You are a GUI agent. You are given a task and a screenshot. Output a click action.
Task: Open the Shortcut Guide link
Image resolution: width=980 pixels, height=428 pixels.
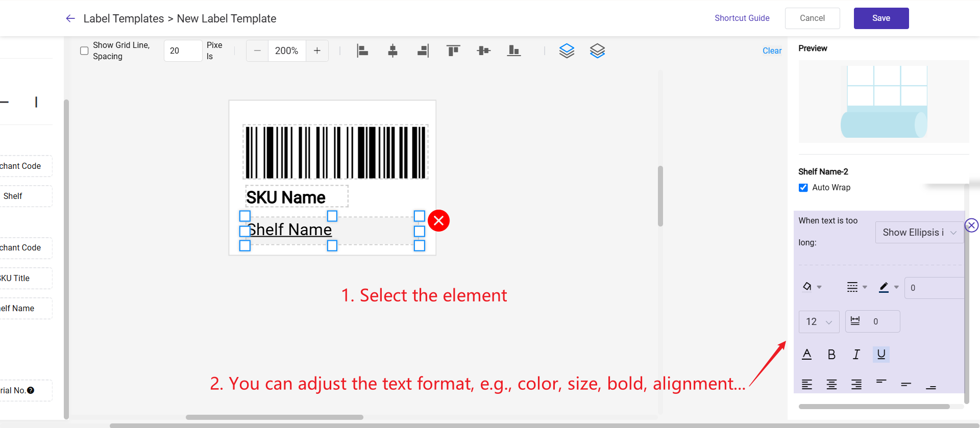coord(742,18)
